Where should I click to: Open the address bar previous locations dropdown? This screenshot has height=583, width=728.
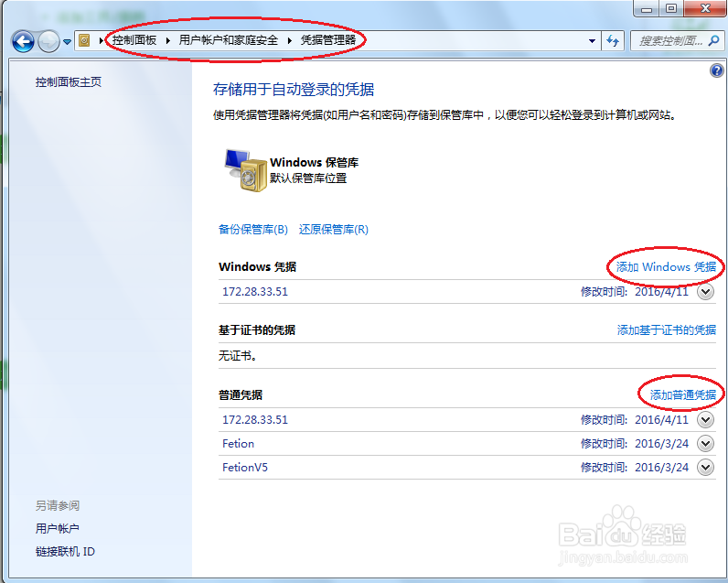[592, 41]
